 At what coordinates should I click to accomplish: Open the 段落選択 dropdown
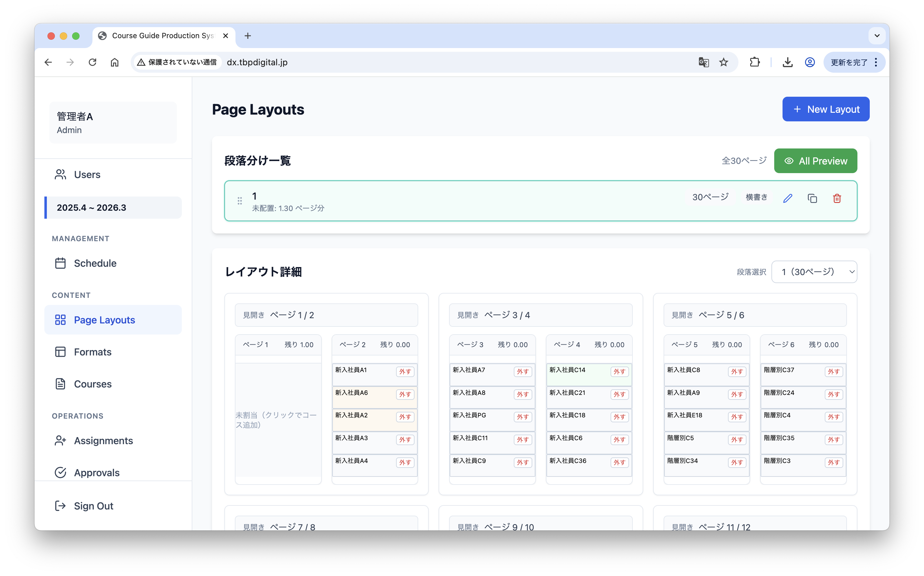(x=815, y=272)
